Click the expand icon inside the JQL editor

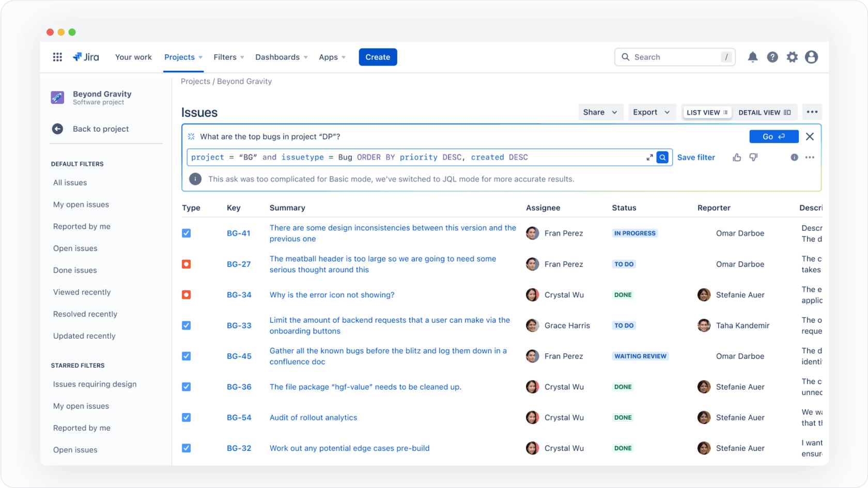pos(650,157)
